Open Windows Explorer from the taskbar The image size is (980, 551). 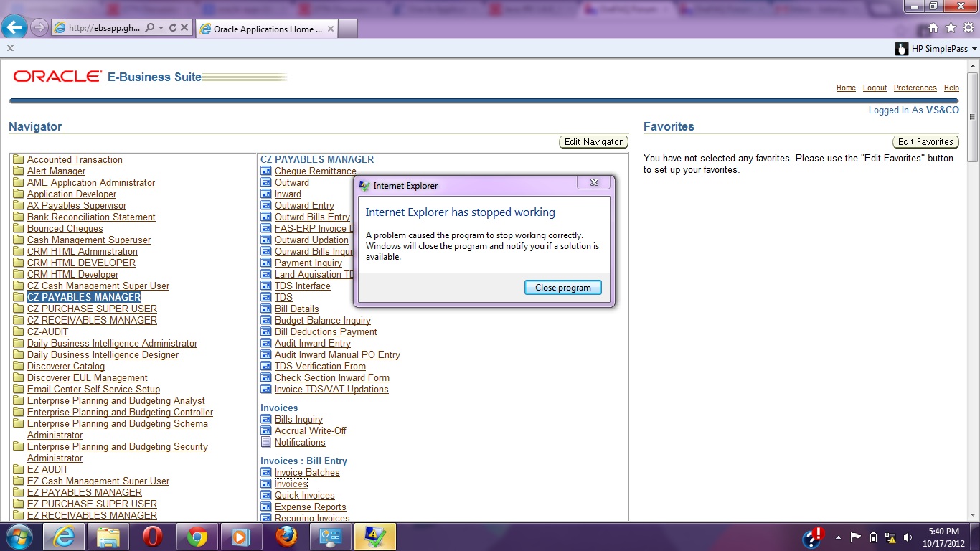click(108, 537)
